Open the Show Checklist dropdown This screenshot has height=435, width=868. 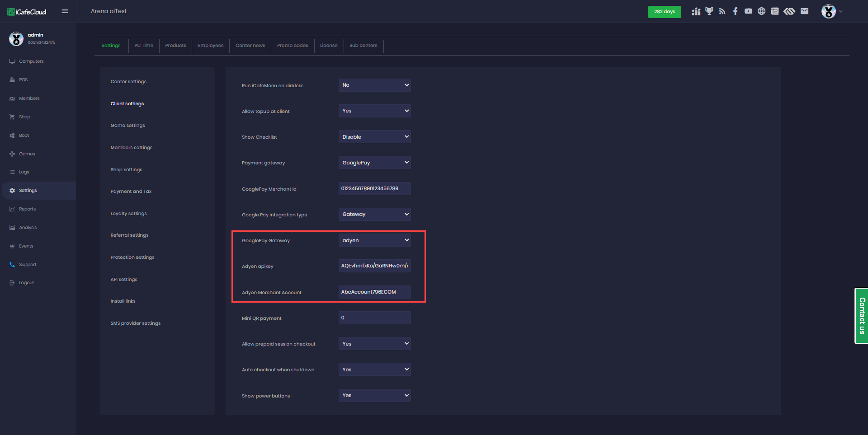tap(374, 137)
